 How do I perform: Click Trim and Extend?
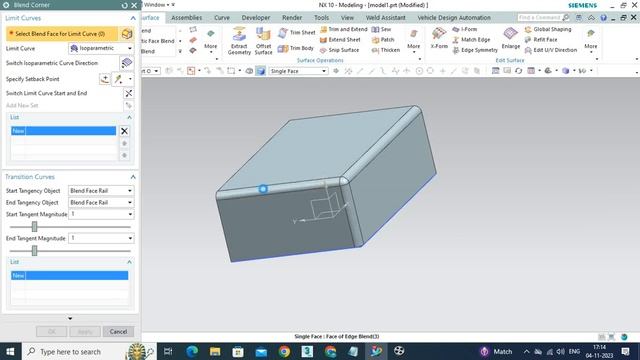pyautogui.click(x=344, y=29)
